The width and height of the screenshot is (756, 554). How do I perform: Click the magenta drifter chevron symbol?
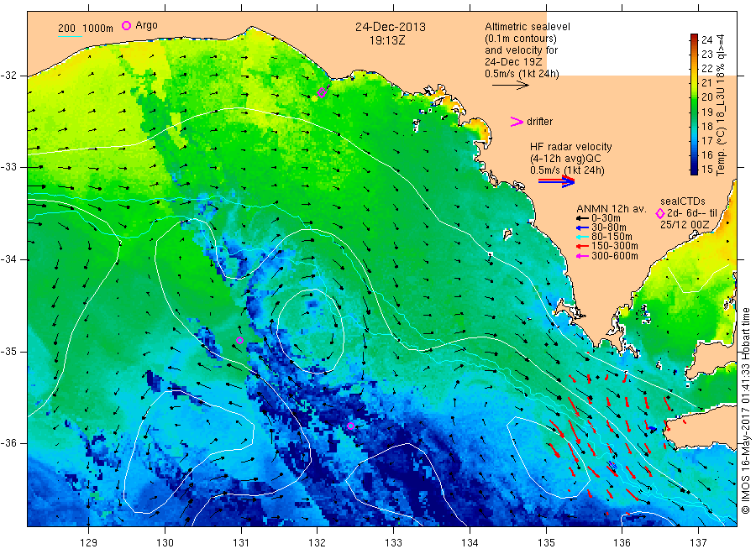(x=517, y=122)
